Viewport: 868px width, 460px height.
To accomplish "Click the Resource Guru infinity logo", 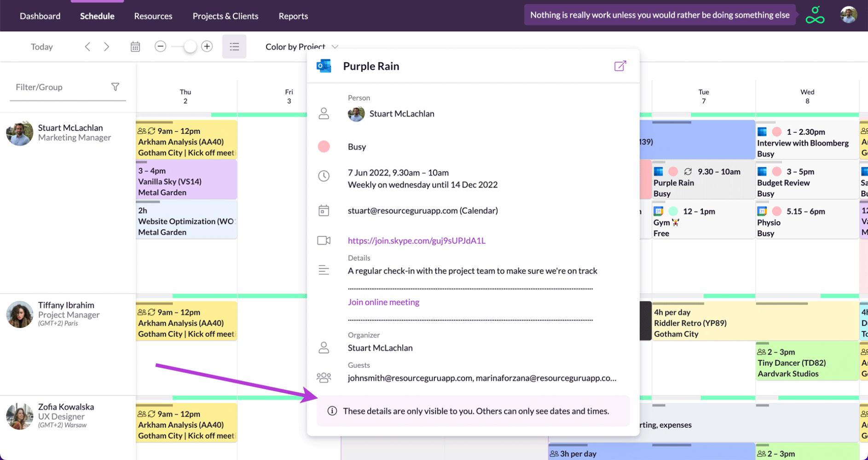I will coord(815,15).
